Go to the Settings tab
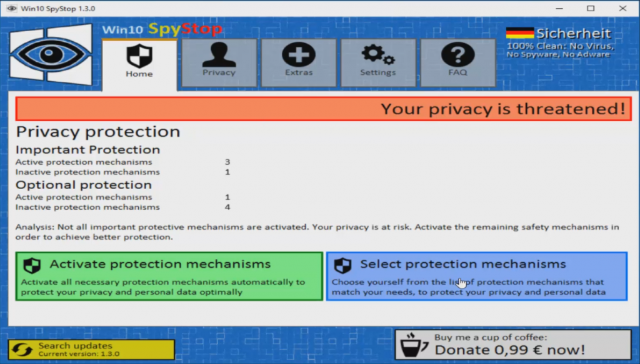The height and width of the screenshot is (364, 640). [x=378, y=63]
